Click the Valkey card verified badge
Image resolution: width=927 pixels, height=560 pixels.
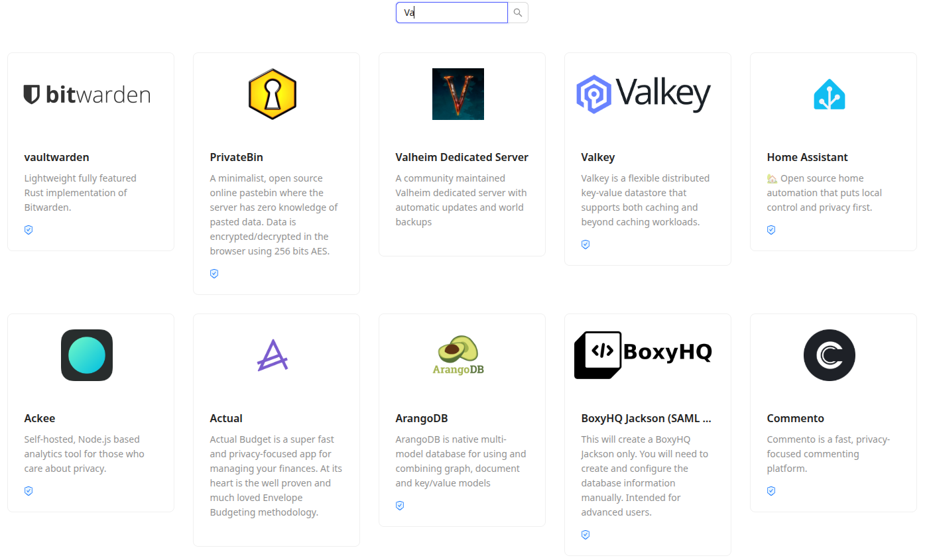coord(586,245)
